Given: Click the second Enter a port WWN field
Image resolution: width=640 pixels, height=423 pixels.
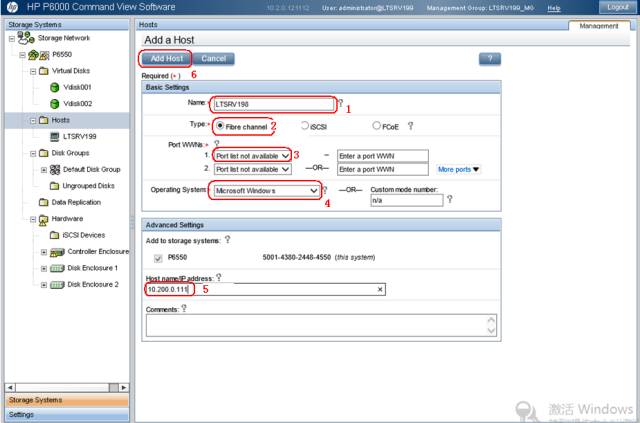Looking at the screenshot, I should [x=382, y=169].
